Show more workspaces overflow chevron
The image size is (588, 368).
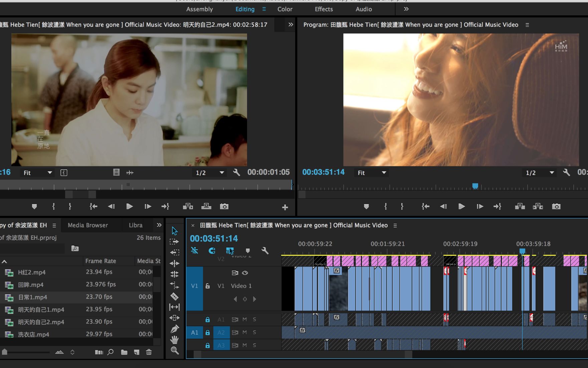coord(406,9)
